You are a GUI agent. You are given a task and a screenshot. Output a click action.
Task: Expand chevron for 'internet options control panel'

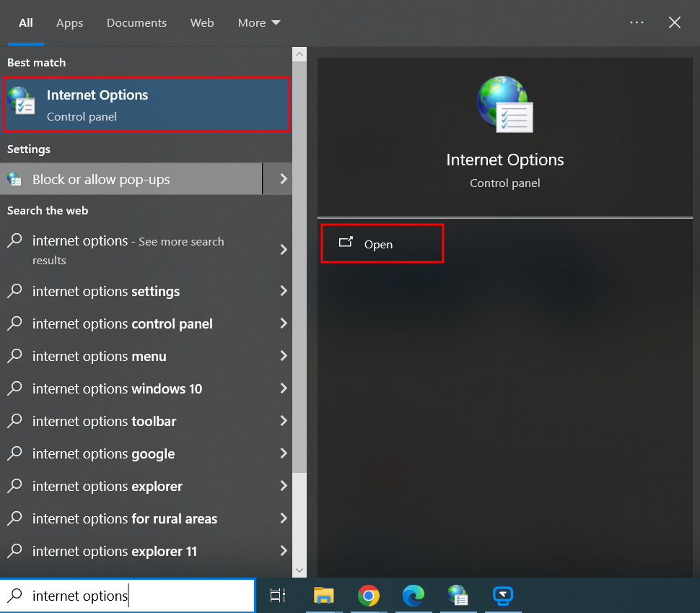tap(283, 323)
